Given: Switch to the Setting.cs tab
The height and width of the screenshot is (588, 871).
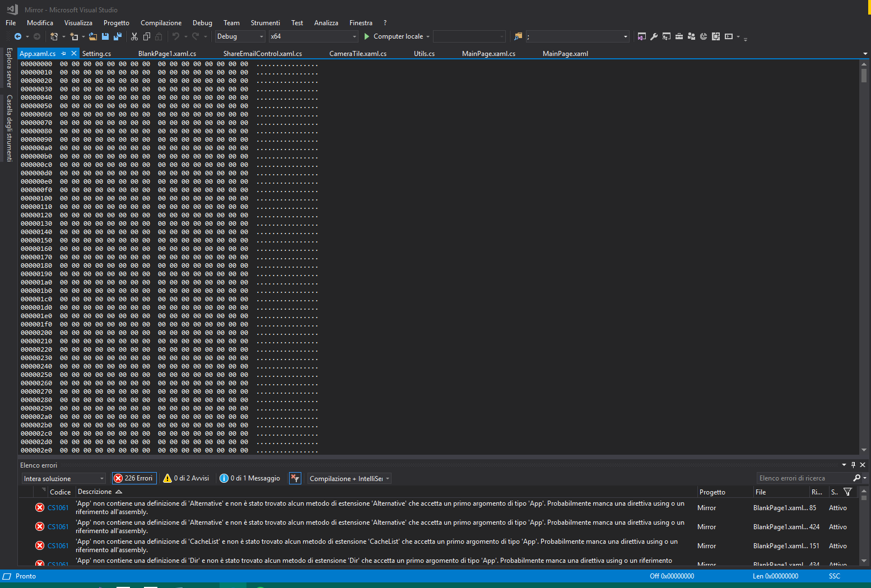Looking at the screenshot, I should [96, 54].
